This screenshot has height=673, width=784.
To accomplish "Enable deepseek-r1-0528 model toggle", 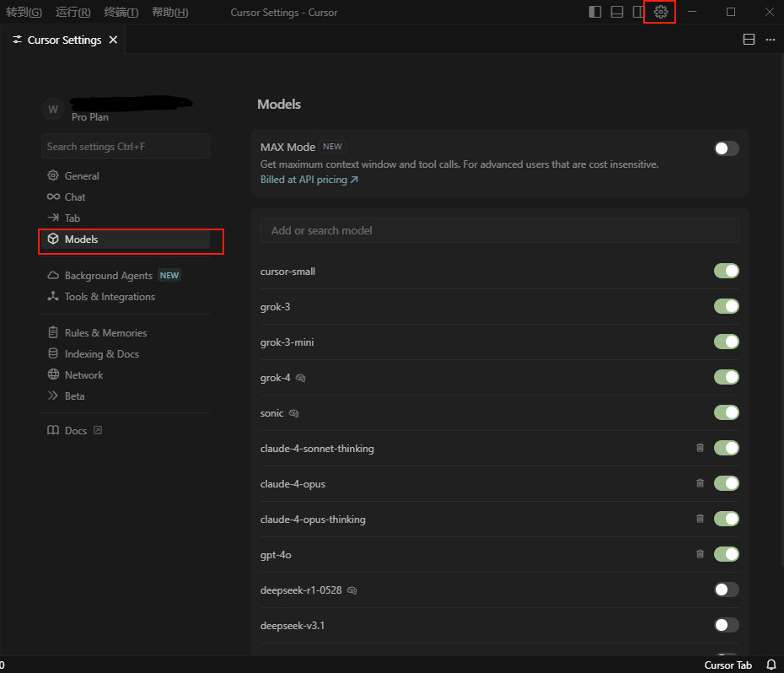I will [x=727, y=590].
